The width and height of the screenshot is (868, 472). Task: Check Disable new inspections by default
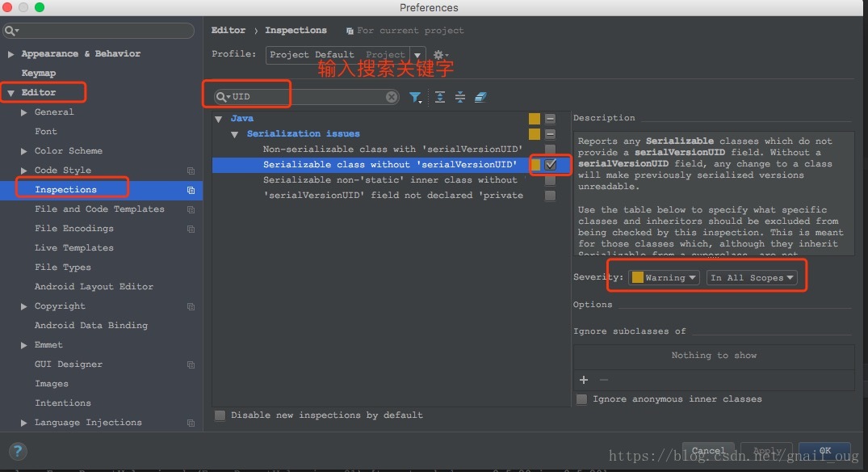220,415
